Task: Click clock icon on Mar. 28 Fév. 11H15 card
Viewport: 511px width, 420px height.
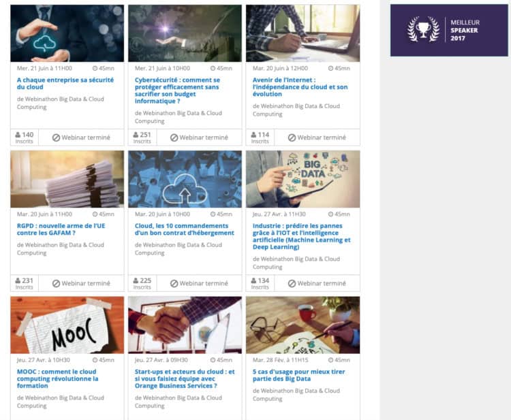Action: click(x=330, y=360)
